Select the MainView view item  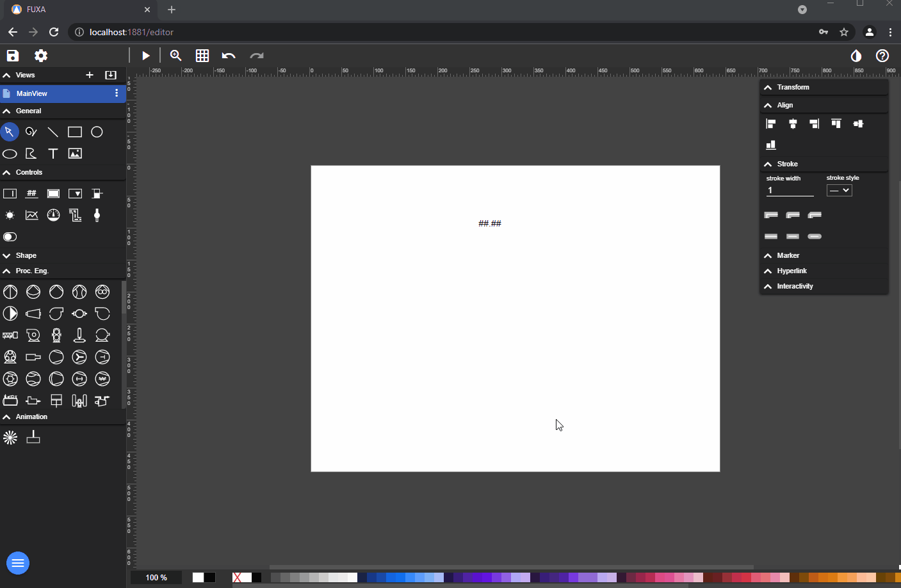(x=32, y=93)
